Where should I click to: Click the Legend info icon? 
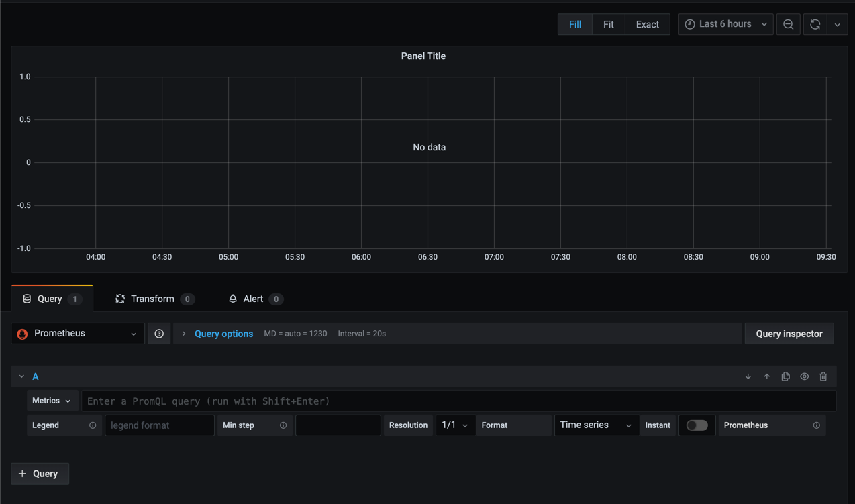click(93, 425)
